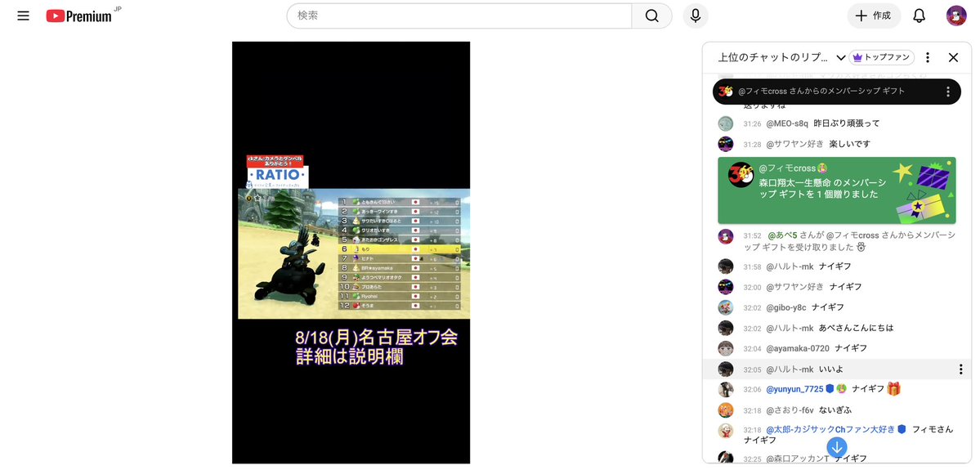The image size is (980, 470).
Task: Click @MEO-s8q commenter avatar
Action: point(725,123)
